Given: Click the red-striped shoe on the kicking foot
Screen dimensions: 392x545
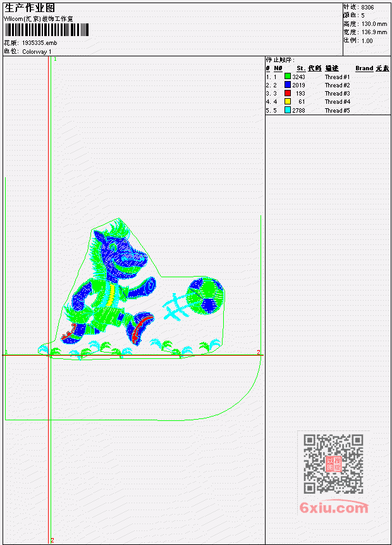Looking at the screenshot, I should click(140, 327).
